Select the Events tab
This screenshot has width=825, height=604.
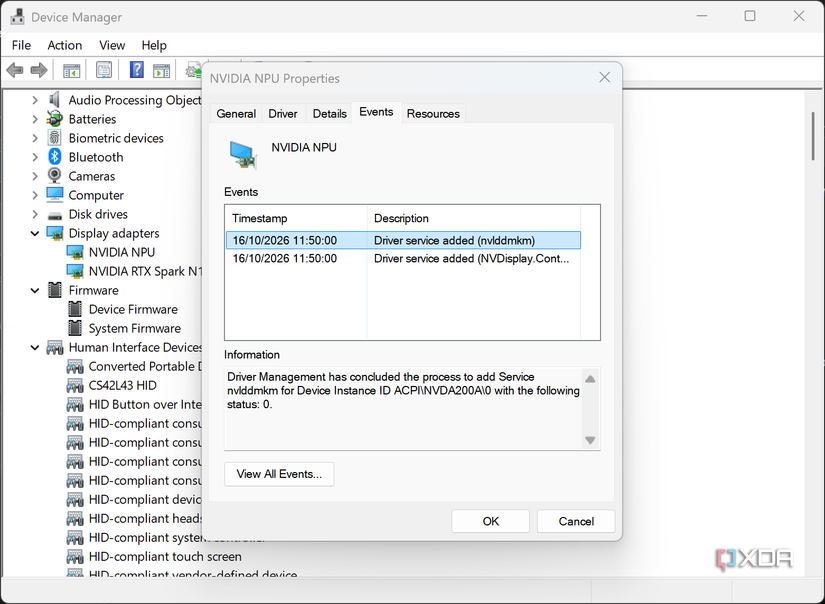coord(376,112)
